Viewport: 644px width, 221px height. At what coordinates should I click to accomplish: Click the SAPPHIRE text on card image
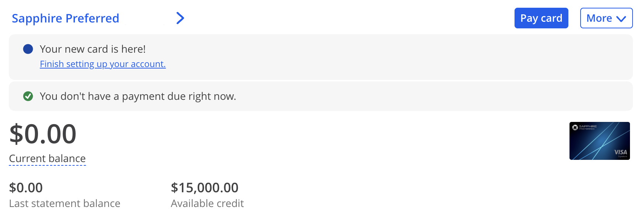pyautogui.click(x=588, y=126)
